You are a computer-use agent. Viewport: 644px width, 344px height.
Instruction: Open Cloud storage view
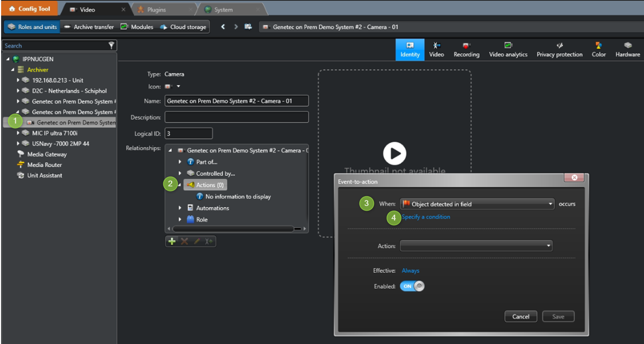coord(184,27)
